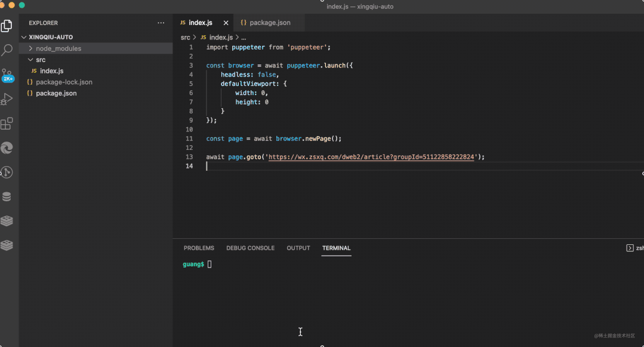Click the import puppeteer statement on line 1
The image size is (644, 347).
tap(268, 47)
